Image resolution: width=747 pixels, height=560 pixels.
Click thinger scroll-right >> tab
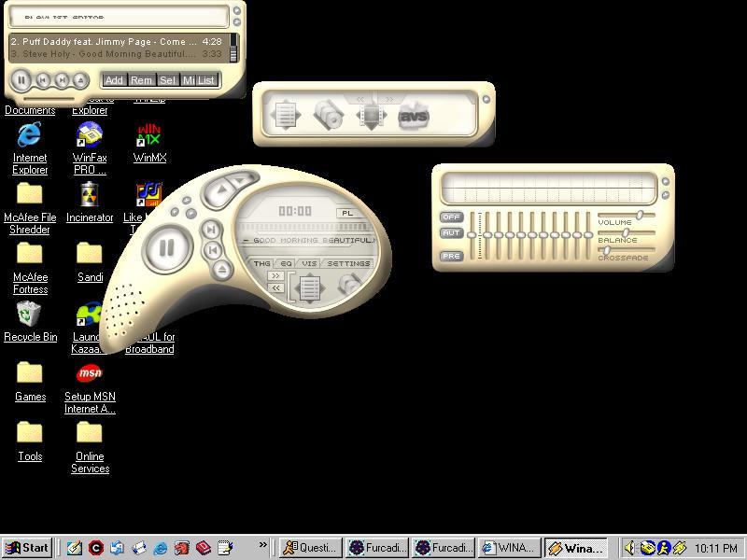389,99
